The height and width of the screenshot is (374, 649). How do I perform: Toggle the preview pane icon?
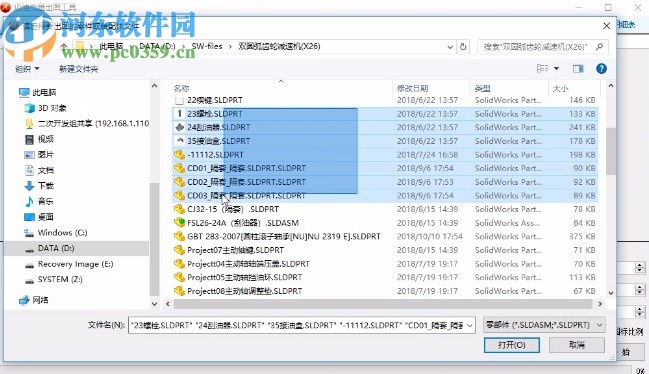pos(578,69)
